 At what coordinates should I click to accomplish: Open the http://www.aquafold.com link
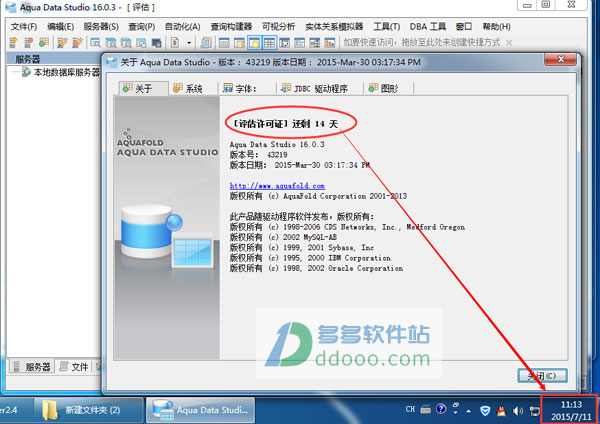point(277,186)
